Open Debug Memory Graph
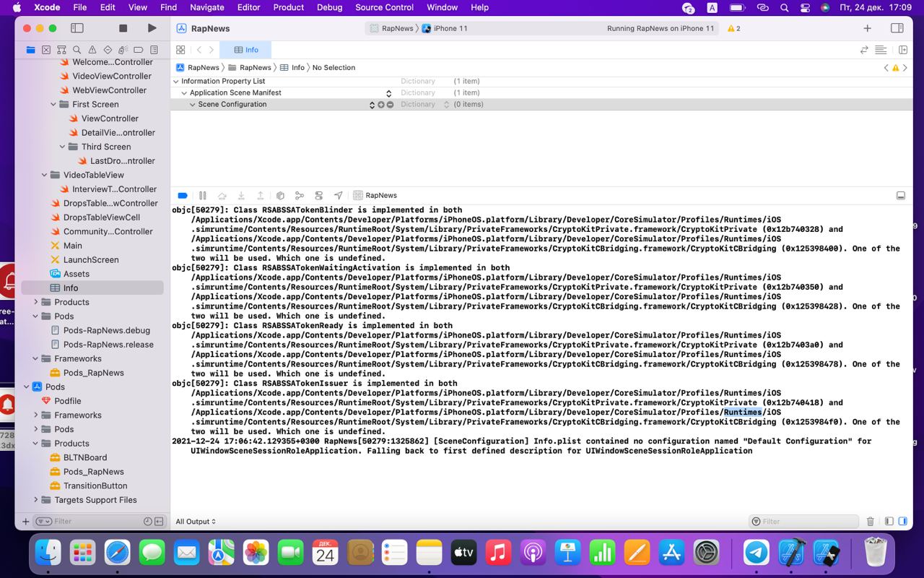The height and width of the screenshot is (578, 924). click(x=300, y=196)
